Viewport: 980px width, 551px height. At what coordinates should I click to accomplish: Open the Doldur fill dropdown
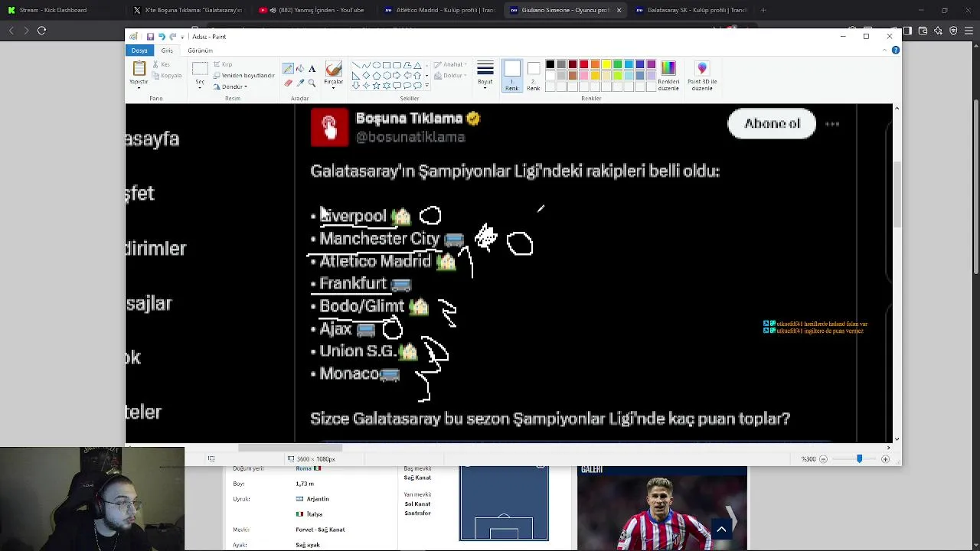[450, 76]
